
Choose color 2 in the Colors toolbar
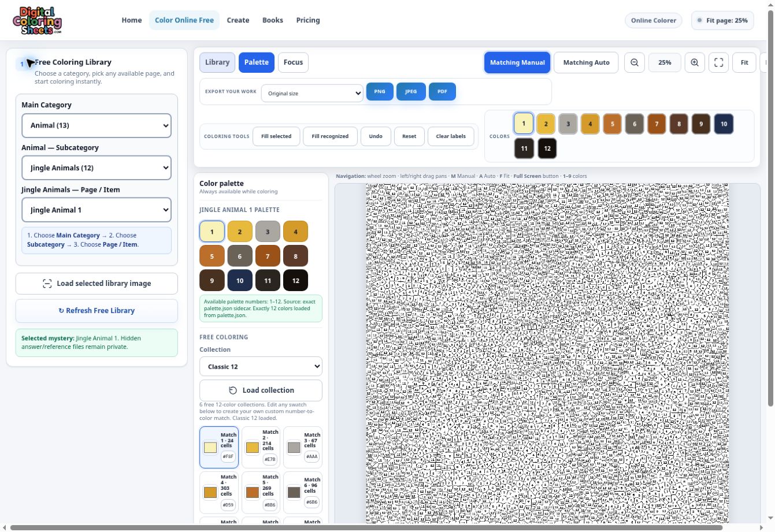[x=546, y=124]
